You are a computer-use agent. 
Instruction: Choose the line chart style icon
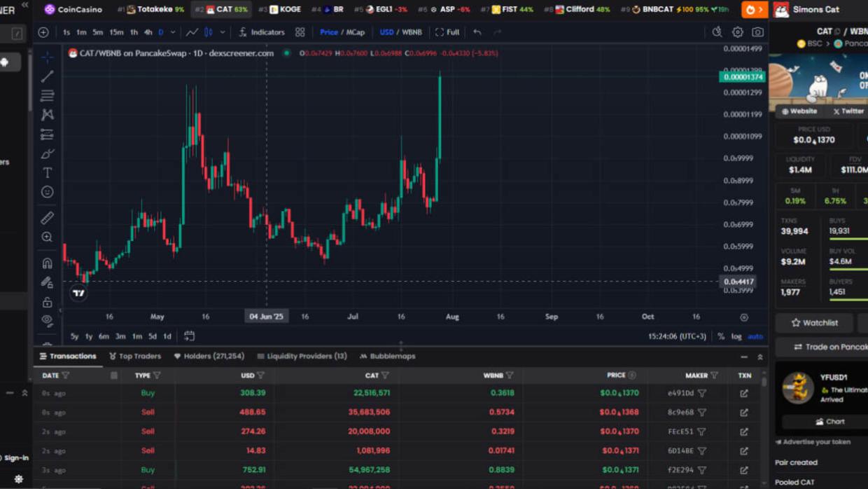(x=192, y=32)
